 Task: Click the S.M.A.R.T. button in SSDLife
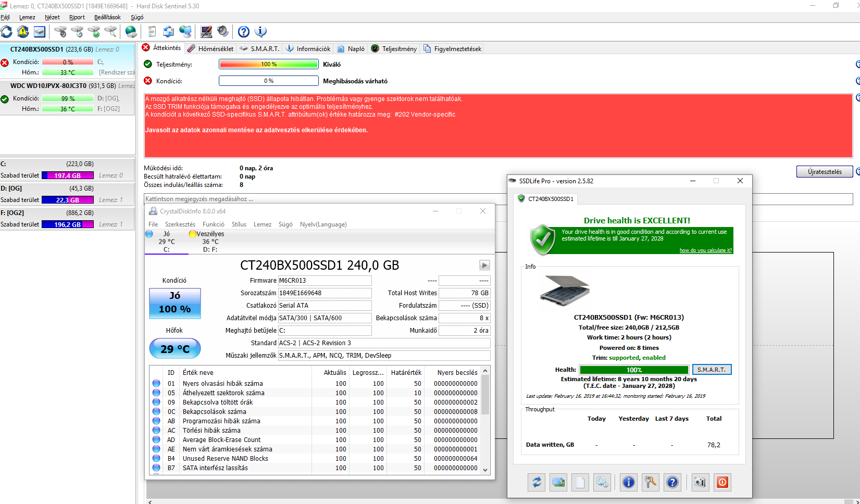[x=712, y=370]
